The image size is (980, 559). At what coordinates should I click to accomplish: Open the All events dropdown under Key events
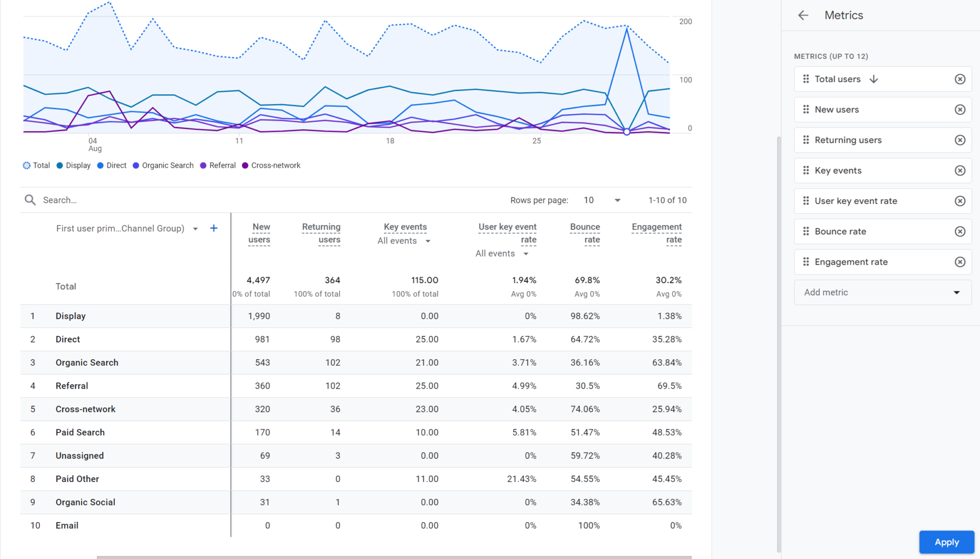[x=404, y=241]
